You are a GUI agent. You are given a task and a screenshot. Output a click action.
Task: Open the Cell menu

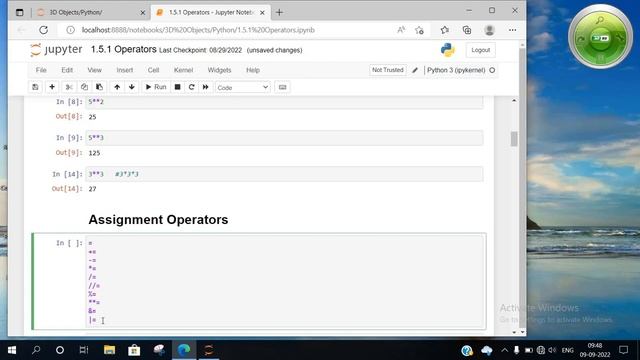tap(153, 70)
